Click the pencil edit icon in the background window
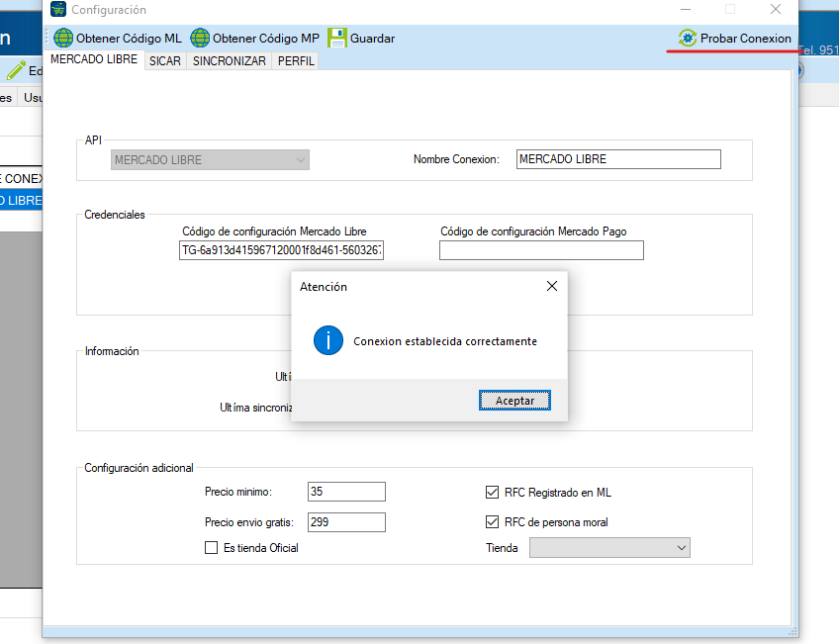The image size is (839, 644). pos(16,70)
